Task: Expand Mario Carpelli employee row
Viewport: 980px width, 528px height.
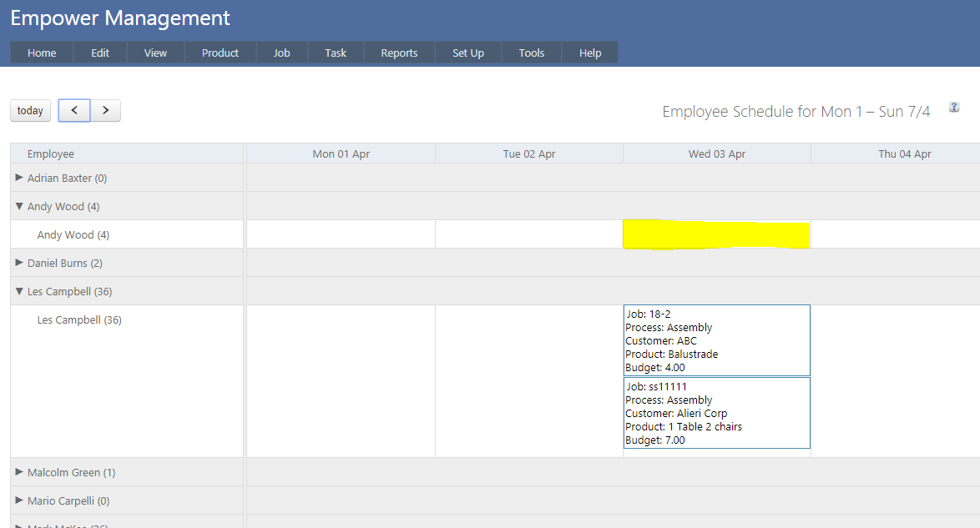Action: (19, 500)
